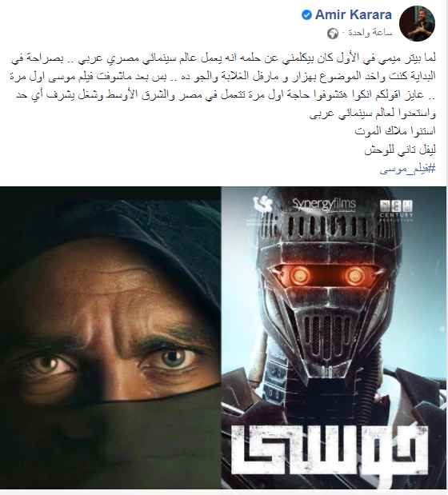Open Amir Karara's profile picture
Viewport: 448px width, 495px height.
pos(417,23)
